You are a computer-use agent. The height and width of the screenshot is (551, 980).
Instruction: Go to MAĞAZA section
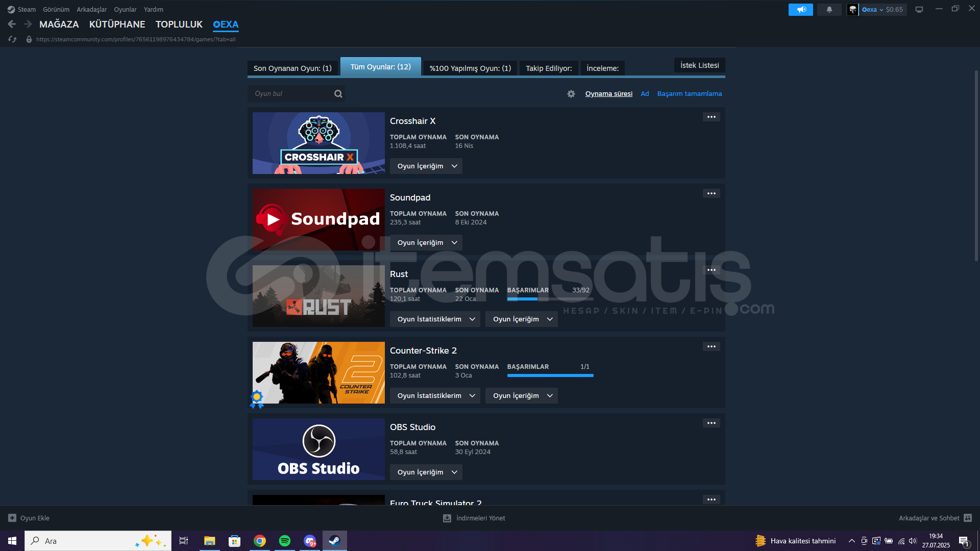(59, 24)
